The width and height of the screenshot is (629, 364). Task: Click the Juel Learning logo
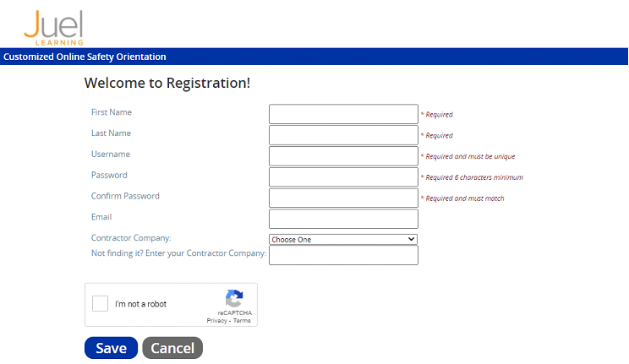coord(53,28)
